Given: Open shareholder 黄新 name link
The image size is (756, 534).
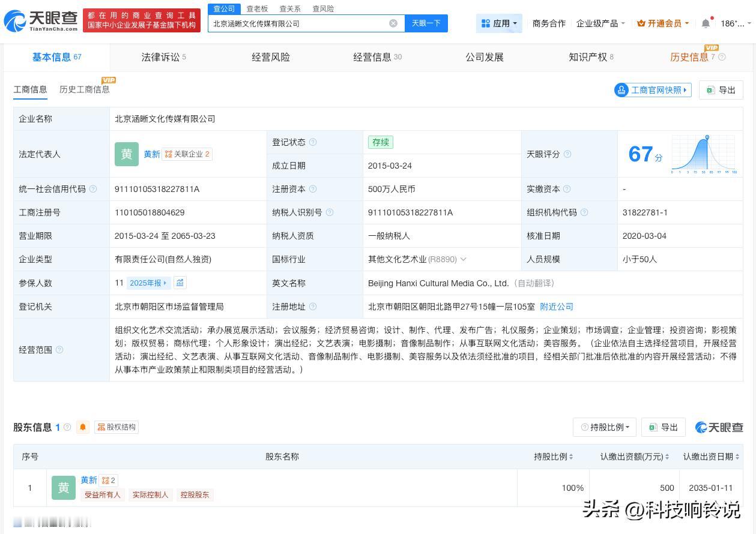Looking at the screenshot, I should coord(89,480).
